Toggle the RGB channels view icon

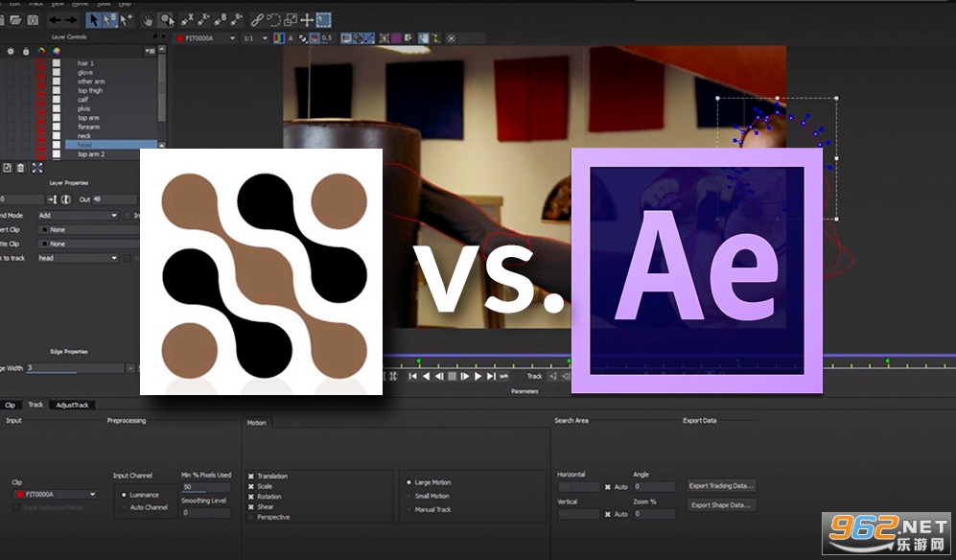[279, 37]
